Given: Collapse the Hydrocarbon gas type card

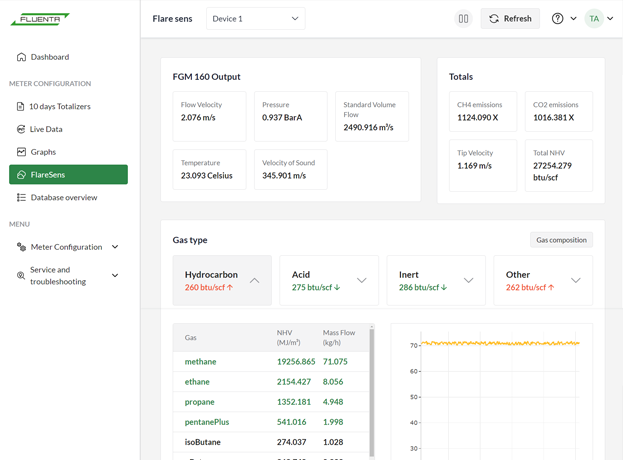Looking at the screenshot, I should 254,281.
